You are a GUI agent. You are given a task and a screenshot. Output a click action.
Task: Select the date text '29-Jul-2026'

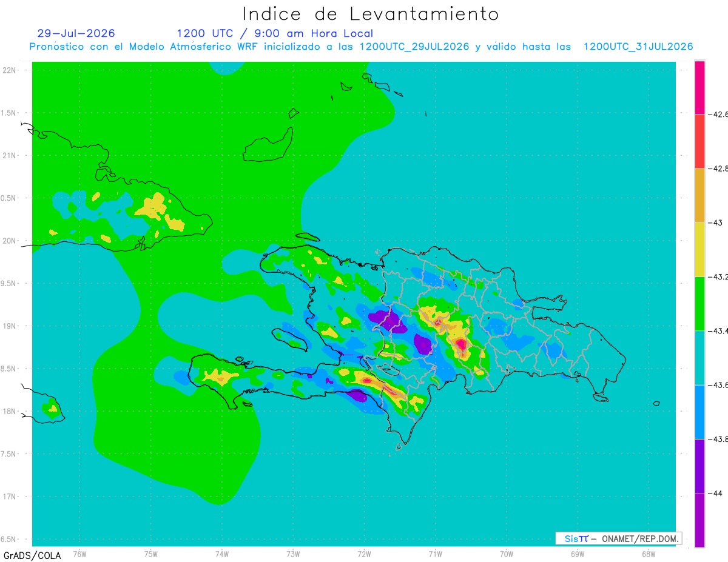click(x=76, y=33)
